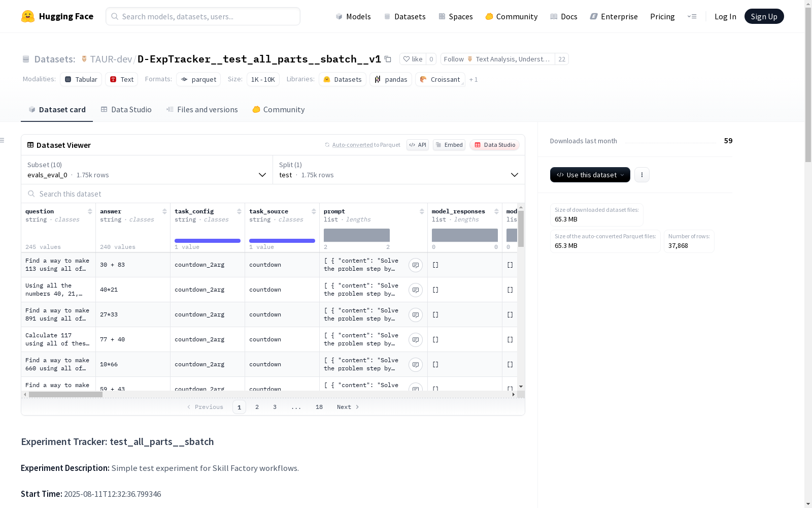Follow Text Analysis, Understanding organization
Screen dimensions: 812x508
[x=498, y=59]
